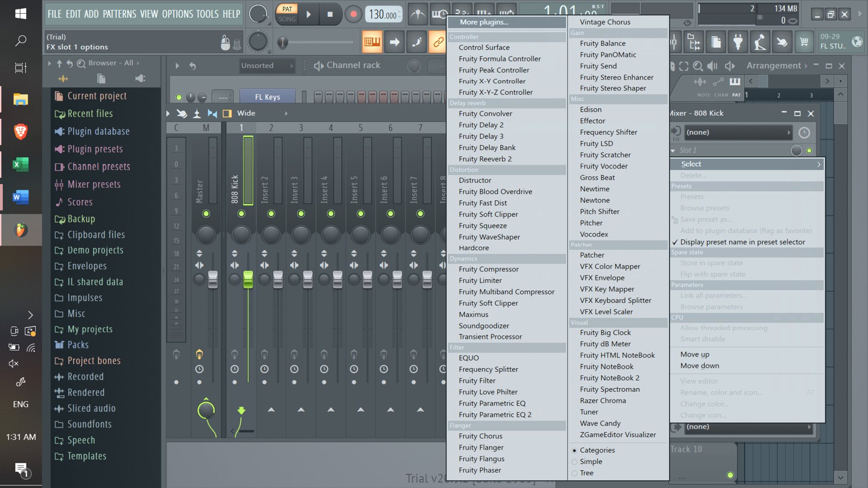The height and width of the screenshot is (488, 868).
Task: Click More plugins... entry
Action: (483, 22)
